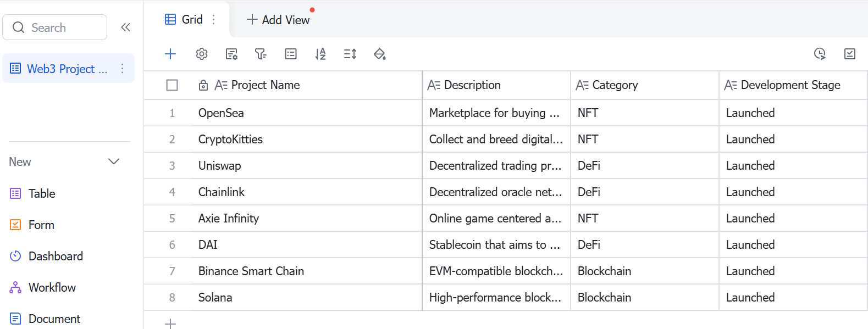868x329 pixels.
Task: Open the filter tool
Action: [261, 54]
